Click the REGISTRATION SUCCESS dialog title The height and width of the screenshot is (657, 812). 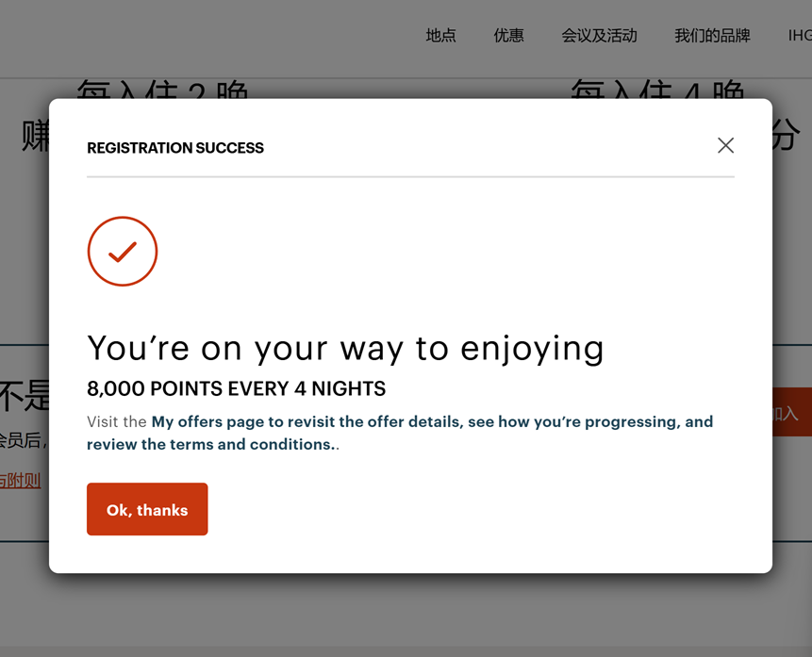tap(175, 148)
